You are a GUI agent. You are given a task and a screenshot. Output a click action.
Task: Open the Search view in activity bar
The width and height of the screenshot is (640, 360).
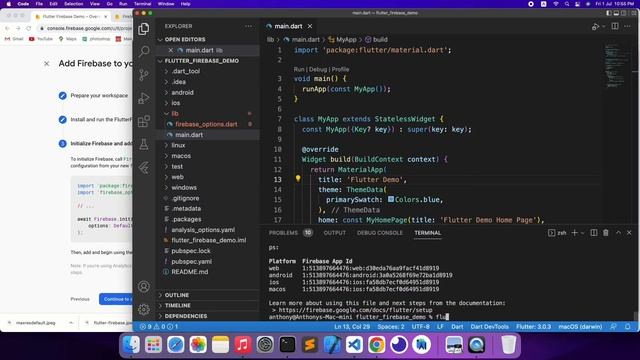144,51
